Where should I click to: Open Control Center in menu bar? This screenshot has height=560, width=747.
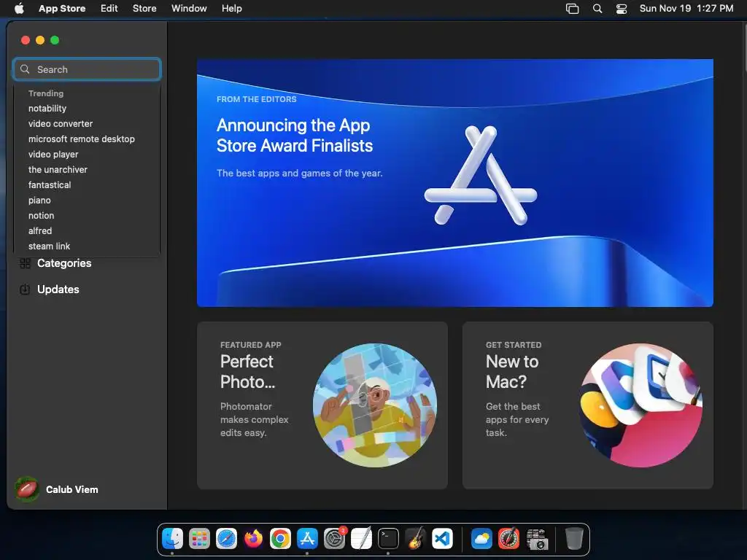[x=622, y=8]
